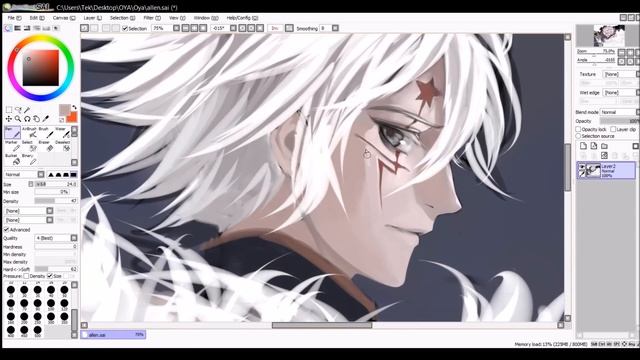Choose the eyedropper color picker tool

pyautogui.click(x=46, y=119)
